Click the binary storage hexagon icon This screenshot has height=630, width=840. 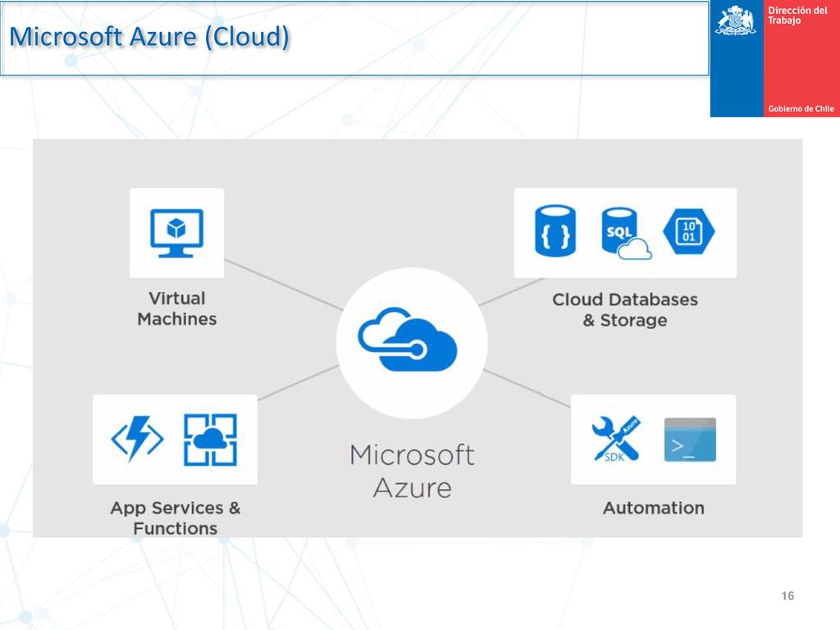(689, 231)
